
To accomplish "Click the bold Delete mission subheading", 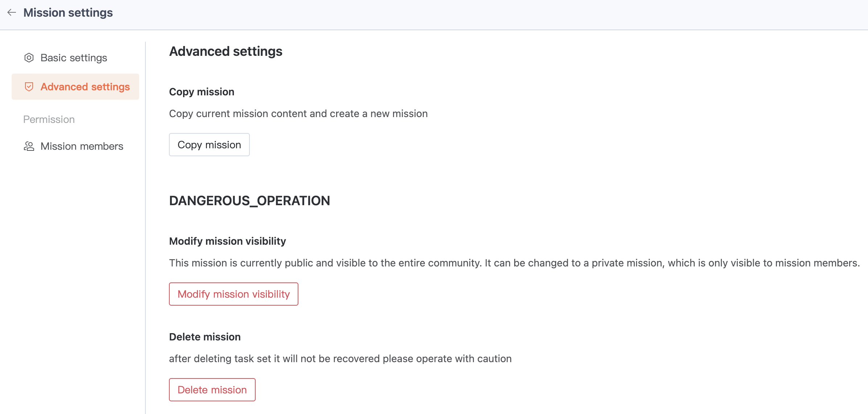I will 205,337.
